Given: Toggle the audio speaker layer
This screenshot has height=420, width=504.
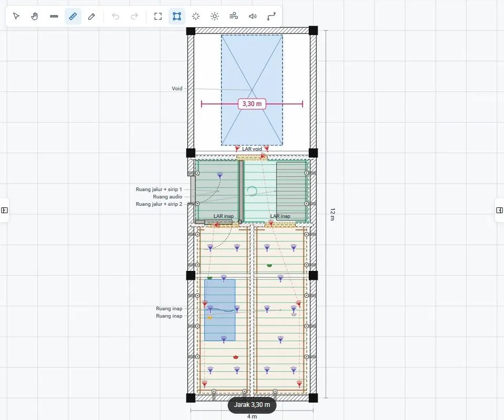Looking at the screenshot, I should point(253,16).
